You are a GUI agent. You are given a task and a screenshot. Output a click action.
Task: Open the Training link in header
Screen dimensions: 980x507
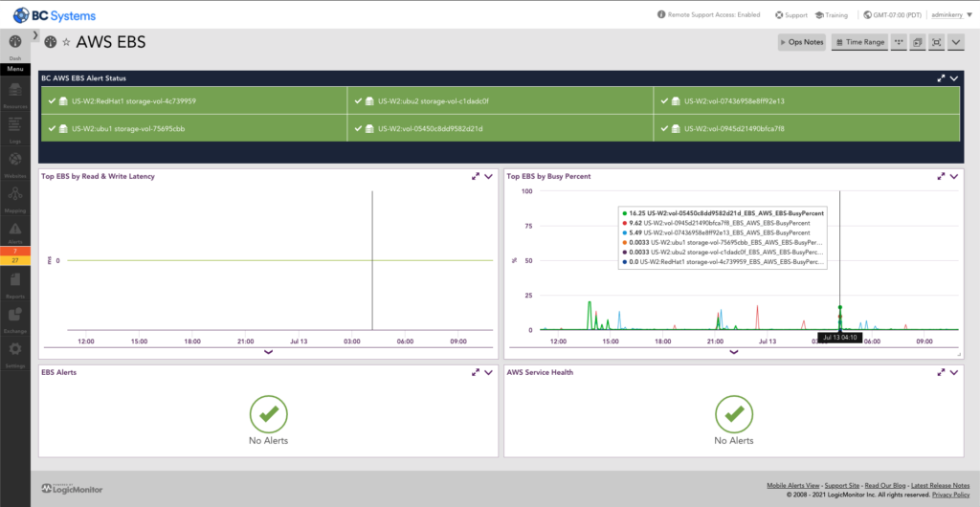(832, 14)
